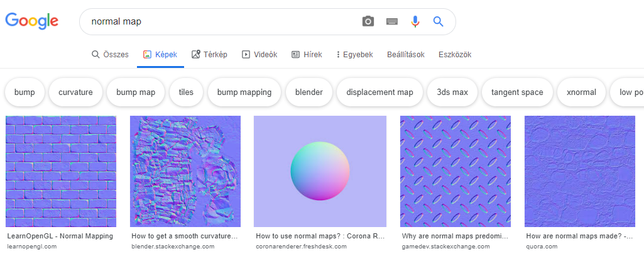Open search by image camera icon
Viewport: 644px width, 256px height.
(368, 21)
